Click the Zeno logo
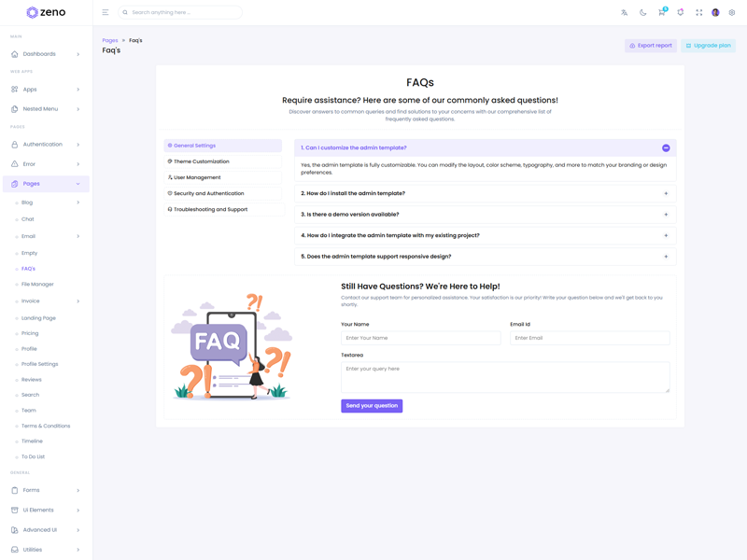The height and width of the screenshot is (560, 747). 46,13
